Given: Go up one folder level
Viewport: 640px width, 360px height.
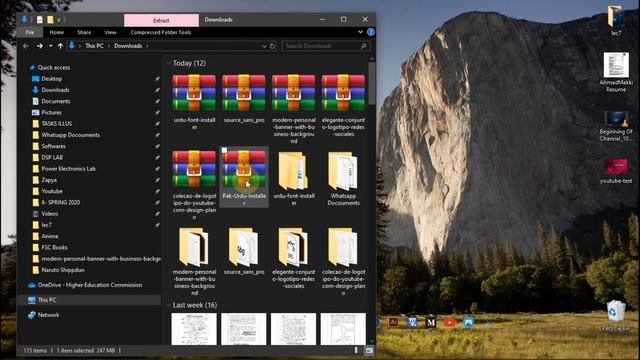Looking at the screenshot, I should click(60, 46).
